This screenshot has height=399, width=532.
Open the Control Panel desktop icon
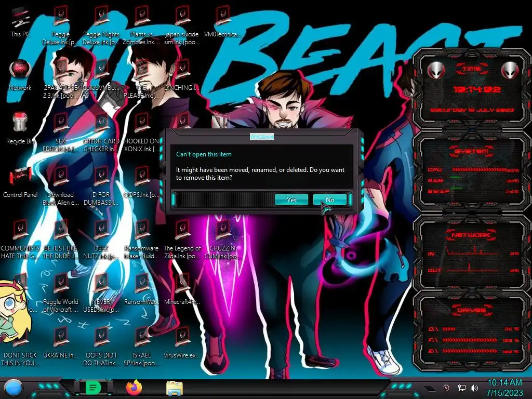click(20, 182)
